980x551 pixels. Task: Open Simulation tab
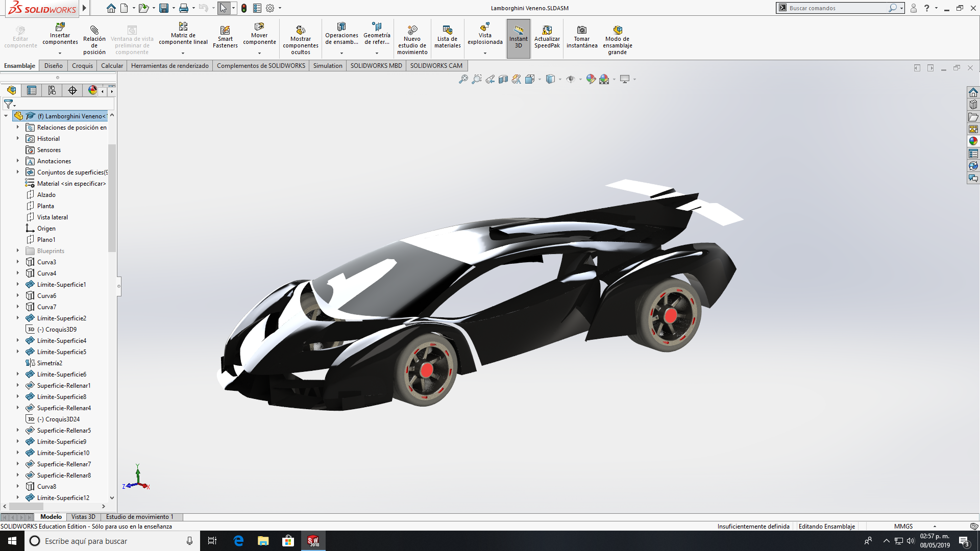[x=328, y=66]
